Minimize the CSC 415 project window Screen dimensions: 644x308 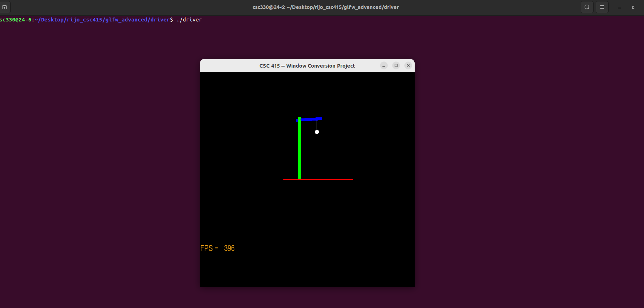pyautogui.click(x=384, y=65)
